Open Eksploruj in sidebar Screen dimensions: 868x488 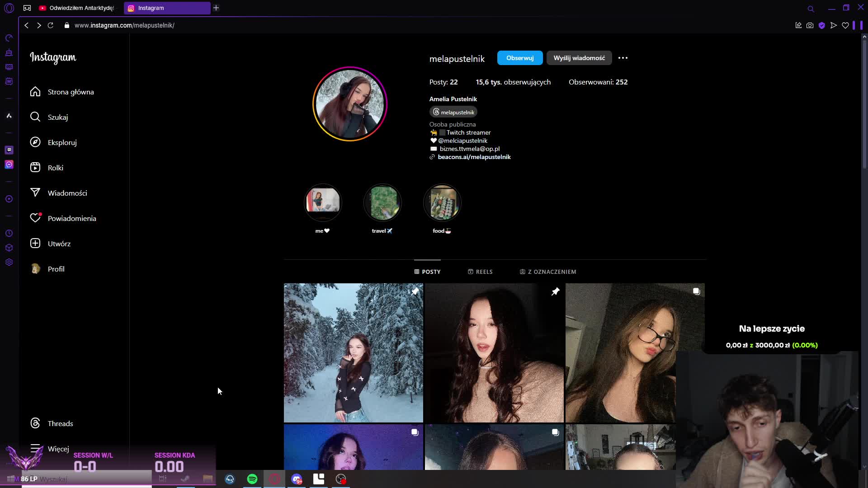(x=53, y=142)
